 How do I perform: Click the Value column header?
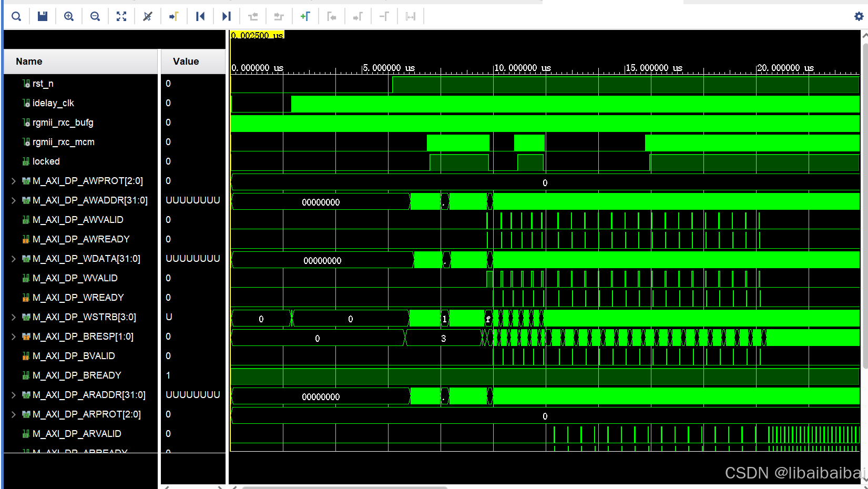coord(193,62)
